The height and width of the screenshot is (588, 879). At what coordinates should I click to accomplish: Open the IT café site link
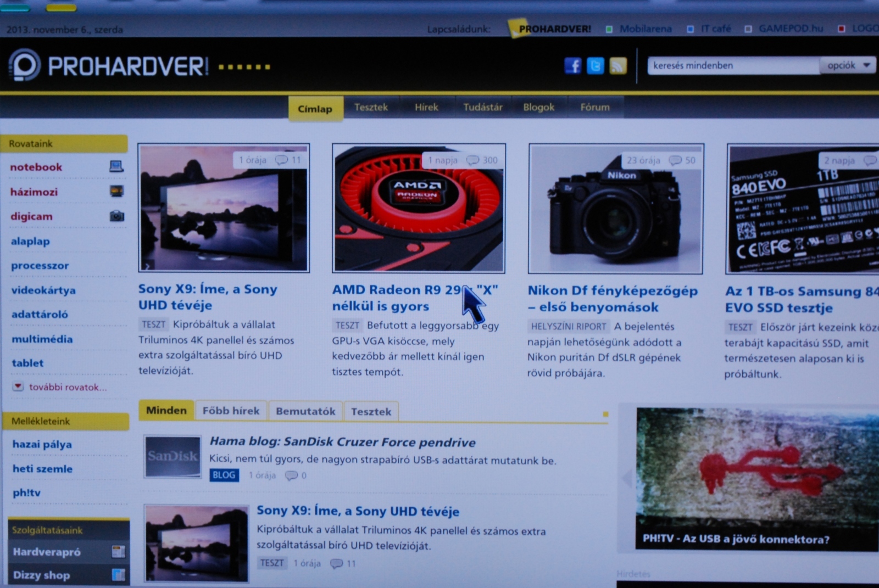(716, 29)
